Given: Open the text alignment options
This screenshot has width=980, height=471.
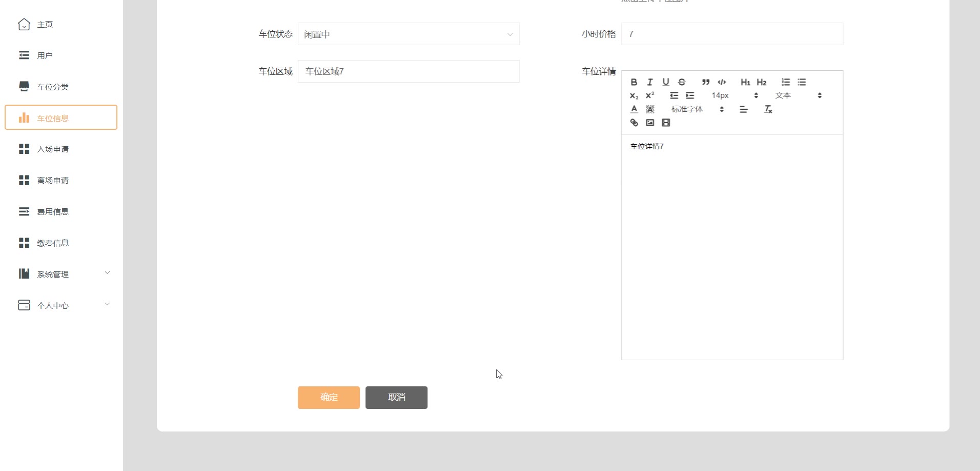Looking at the screenshot, I should tap(744, 109).
